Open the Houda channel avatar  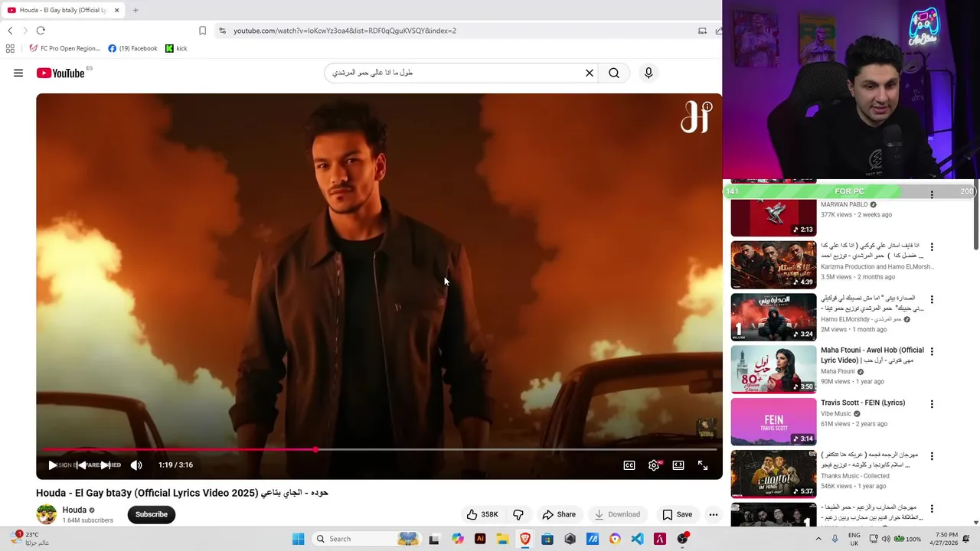point(47,514)
